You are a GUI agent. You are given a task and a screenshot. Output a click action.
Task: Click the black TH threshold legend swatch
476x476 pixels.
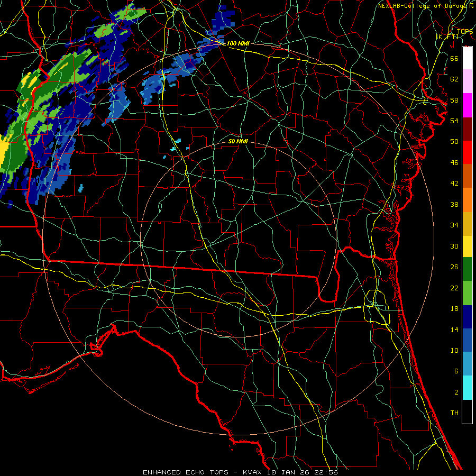tap(467, 411)
